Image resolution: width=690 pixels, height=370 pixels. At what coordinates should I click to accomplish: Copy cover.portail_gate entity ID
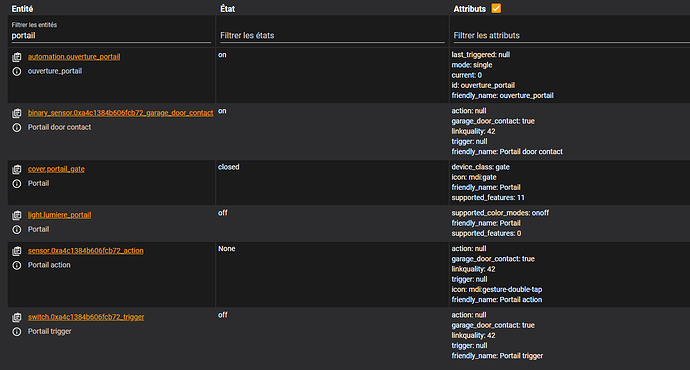[x=17, y=169]
